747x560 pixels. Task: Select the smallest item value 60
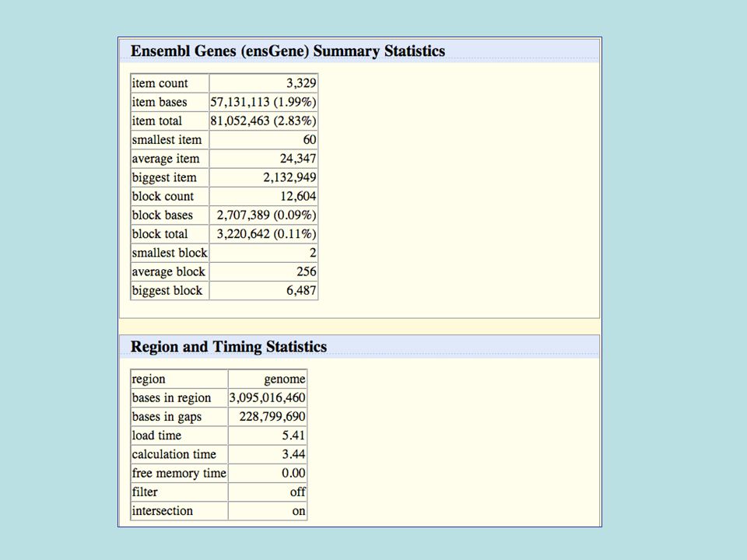310,139
